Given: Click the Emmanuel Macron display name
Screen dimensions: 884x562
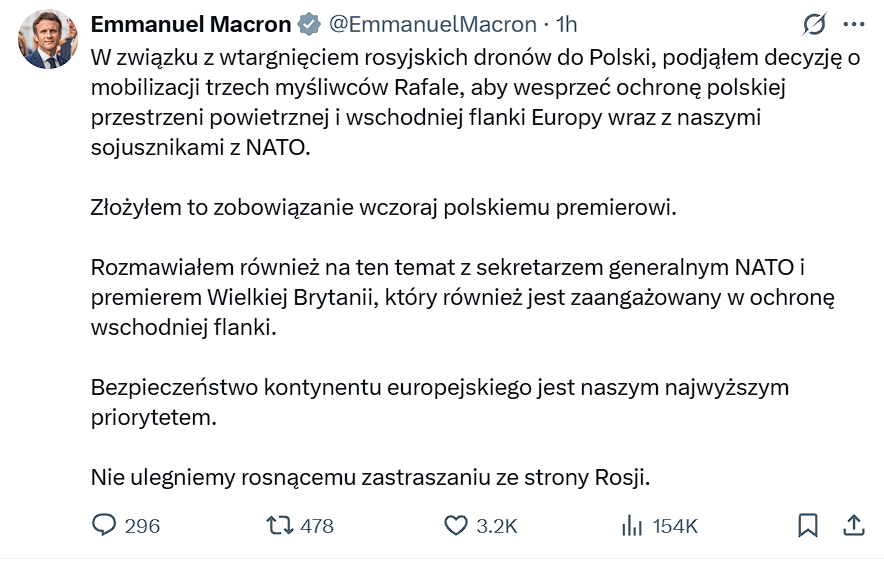Looking at the screenshot, I should [x=191, y=24].
